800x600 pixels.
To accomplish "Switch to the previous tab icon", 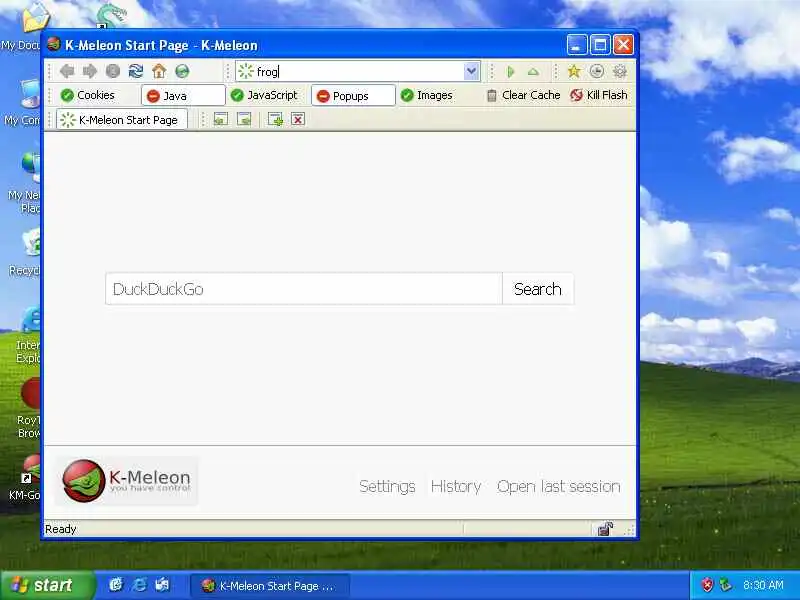I will point(221,120).
